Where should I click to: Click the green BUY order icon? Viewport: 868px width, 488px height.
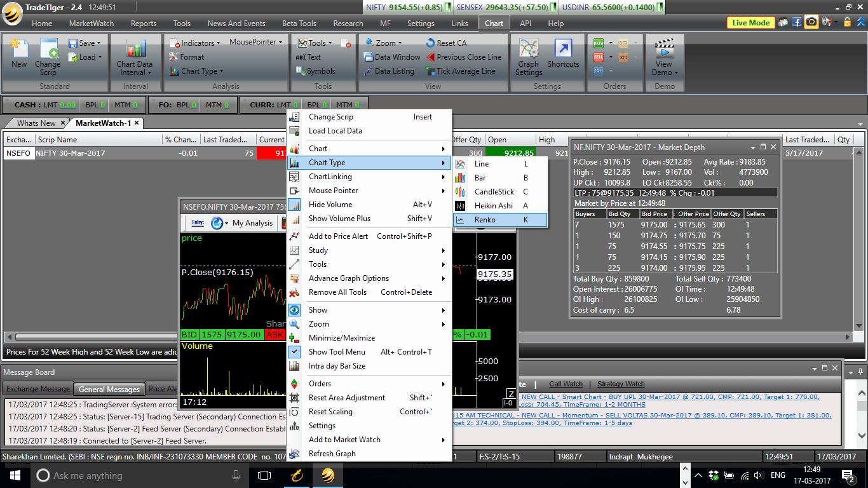(x=599, y=43)
